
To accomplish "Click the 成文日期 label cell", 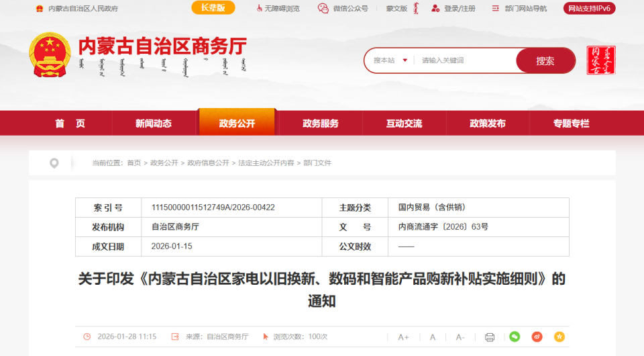I will click(x=108, y=247).
